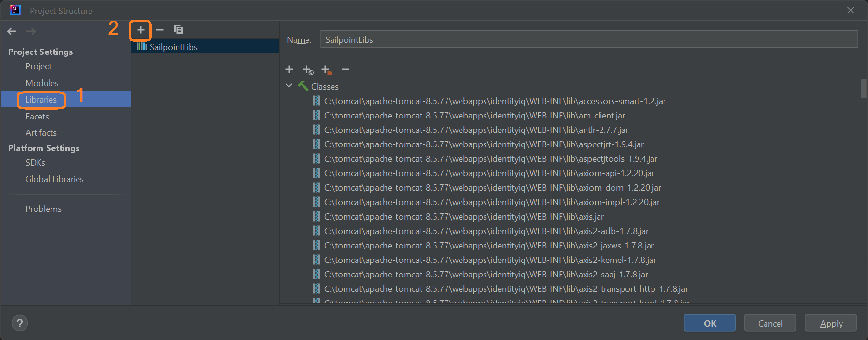This screenshot has height=340, width=868.
Task: Copy the selected library
Action: [179, 30]
